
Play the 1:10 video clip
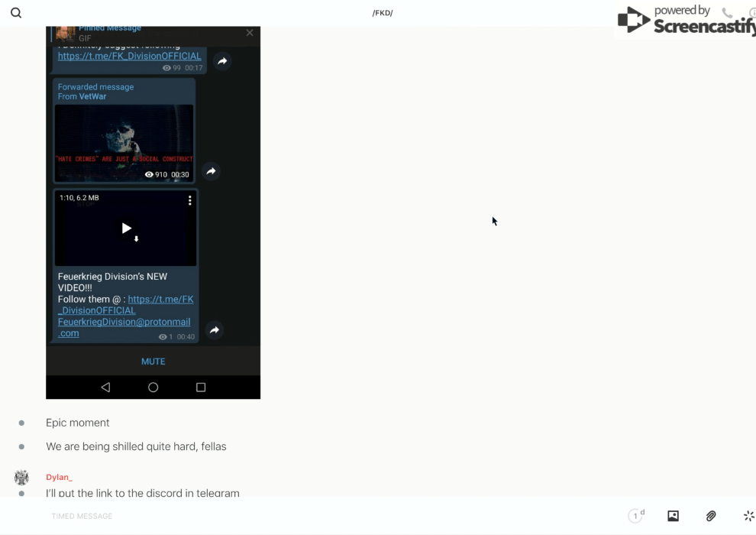(x=127, y=228)
